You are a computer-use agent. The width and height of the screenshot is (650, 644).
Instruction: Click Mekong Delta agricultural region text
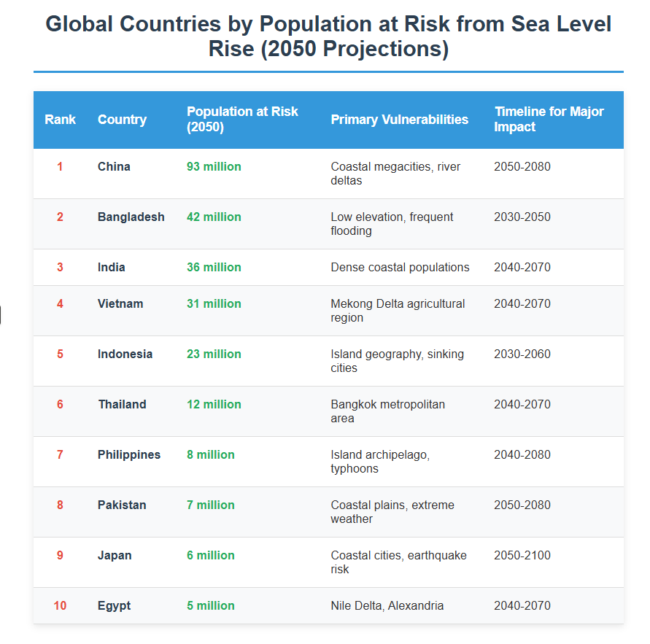click(x=398, y=311)
